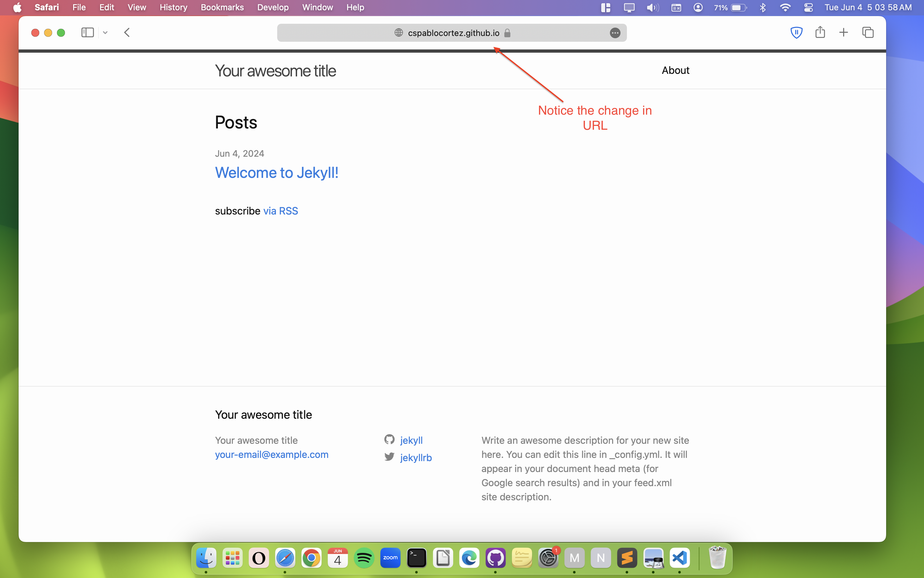
Task: Expand the tab group dropdown chevron
Action: (x=105, y=33)
